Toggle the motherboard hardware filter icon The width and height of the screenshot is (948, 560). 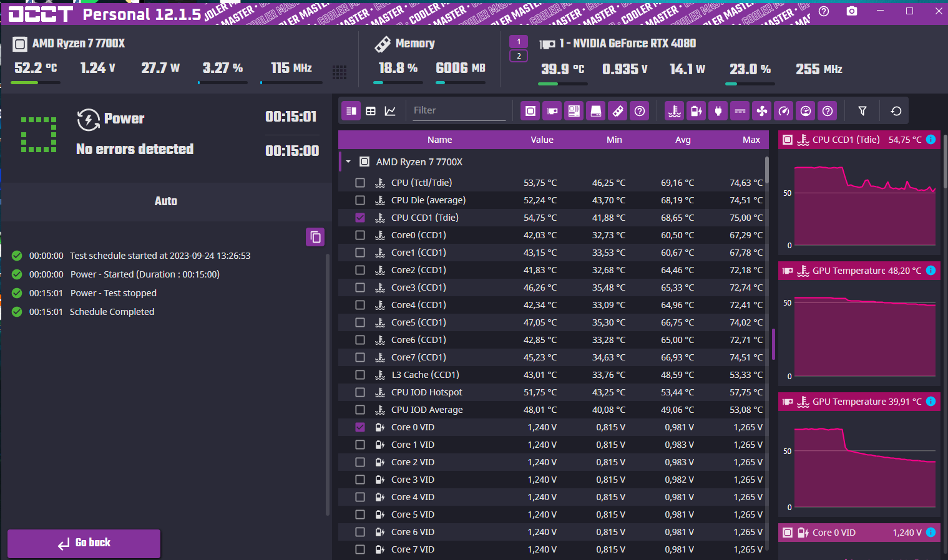click(574, 111)
